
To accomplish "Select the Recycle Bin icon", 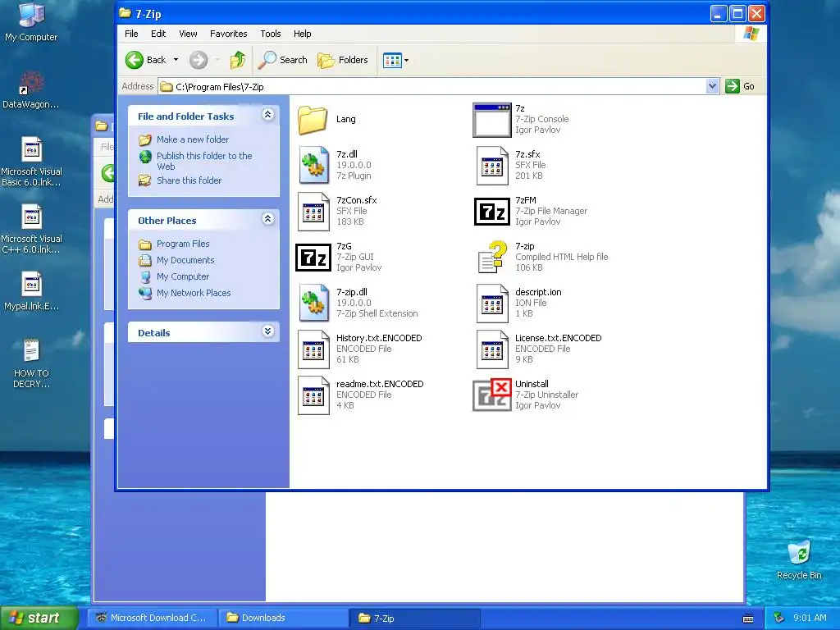I will [799, 560].
